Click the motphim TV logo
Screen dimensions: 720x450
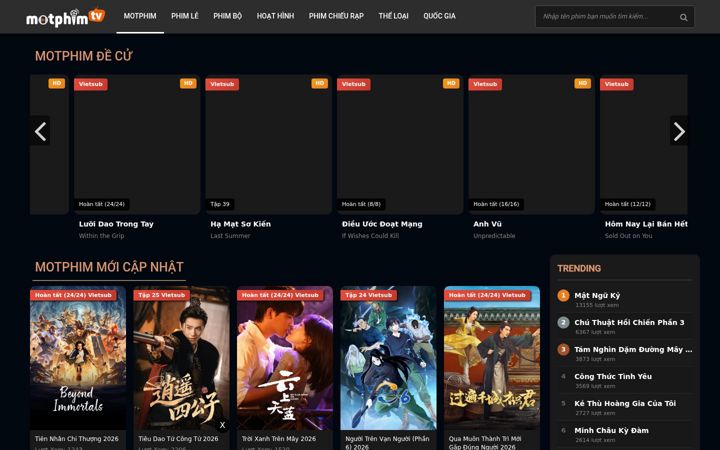66,17
